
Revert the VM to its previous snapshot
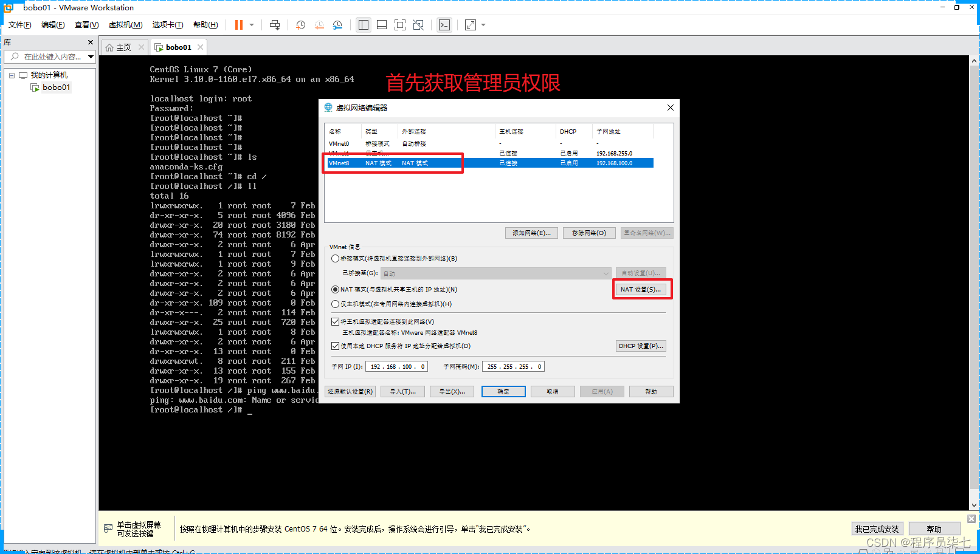click(x=319, y=25)
